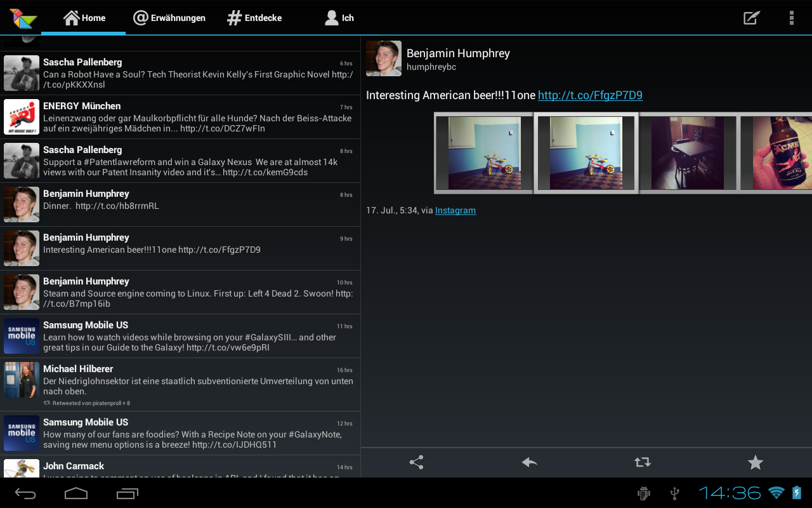Tap the battery charging icon
The height and width of the screenshot is (508, 812).
[797, 493]
